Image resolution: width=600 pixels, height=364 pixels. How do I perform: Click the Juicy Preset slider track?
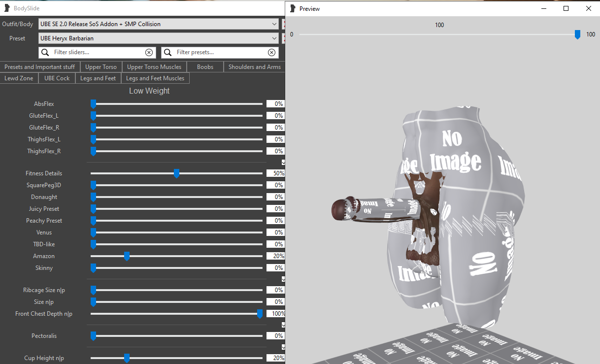point(176,209)
